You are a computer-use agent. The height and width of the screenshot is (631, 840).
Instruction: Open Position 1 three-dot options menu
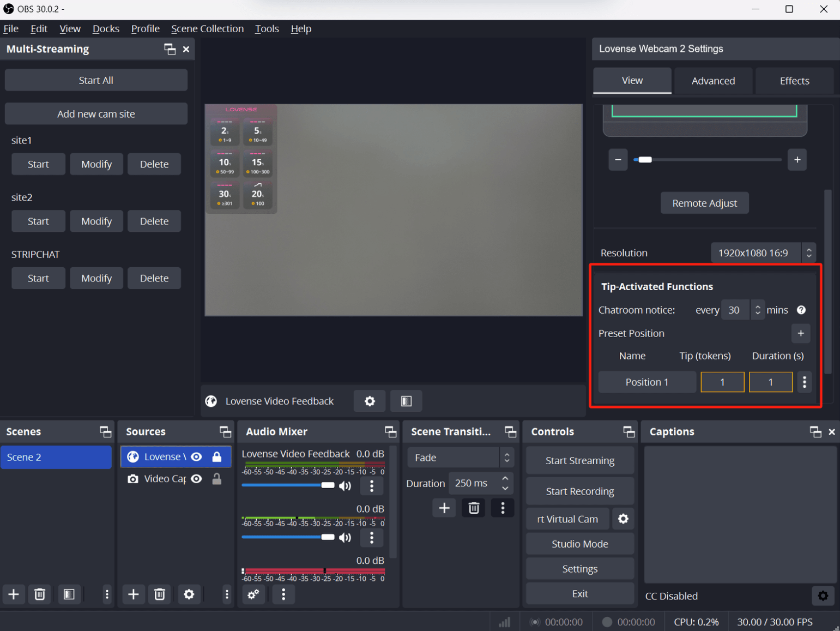804,382
